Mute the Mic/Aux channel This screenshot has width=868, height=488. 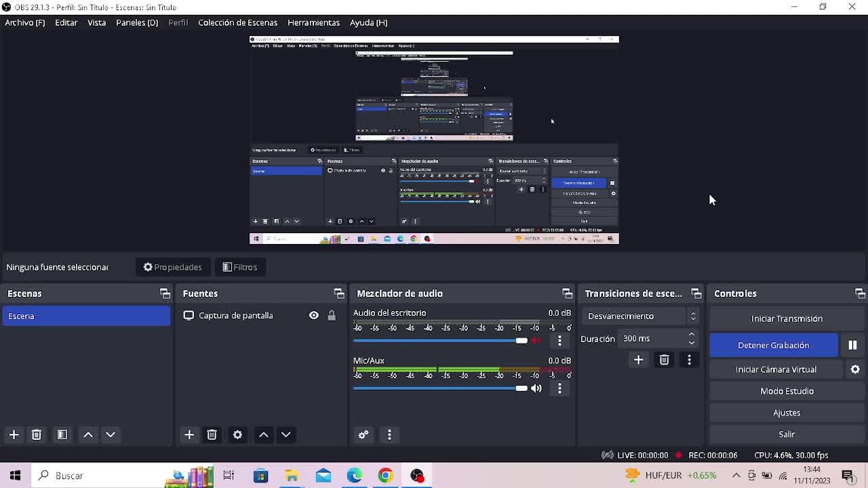536,388
